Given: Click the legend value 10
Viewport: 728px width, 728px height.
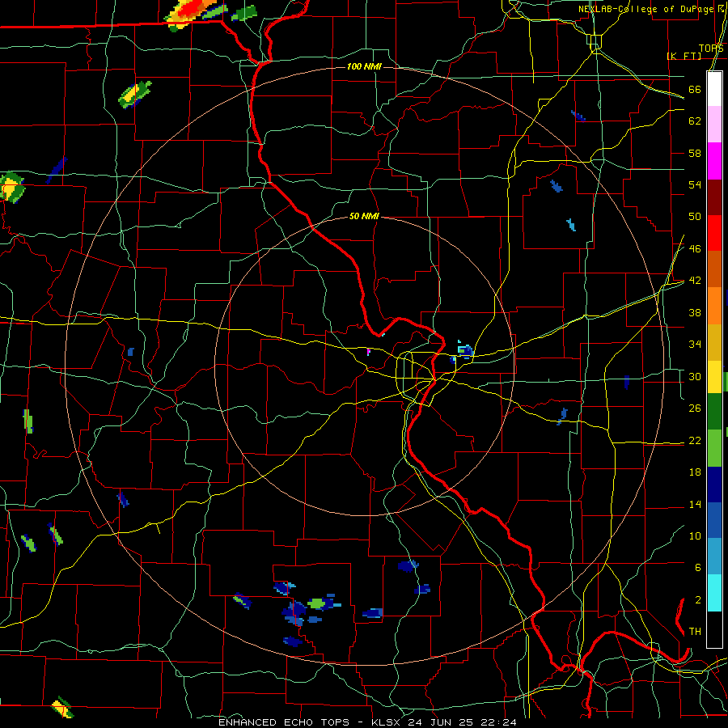Looking at the screenshot, I should 695,535.
